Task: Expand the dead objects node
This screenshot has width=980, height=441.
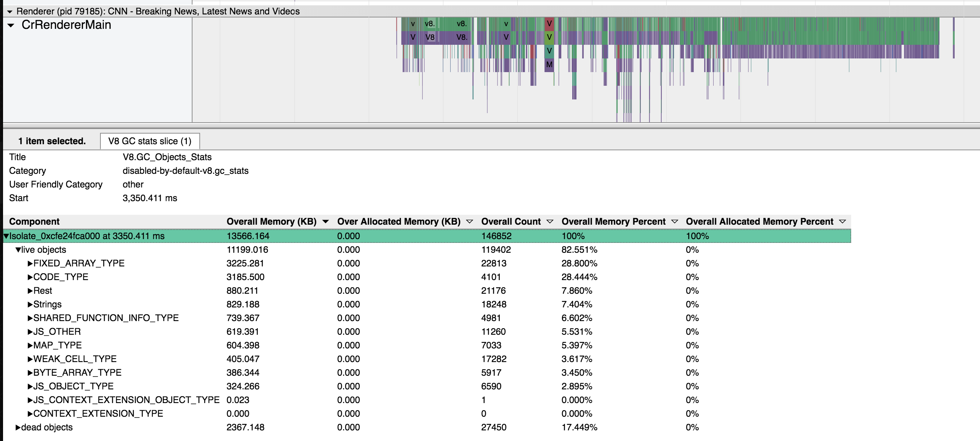Action: 18,427
